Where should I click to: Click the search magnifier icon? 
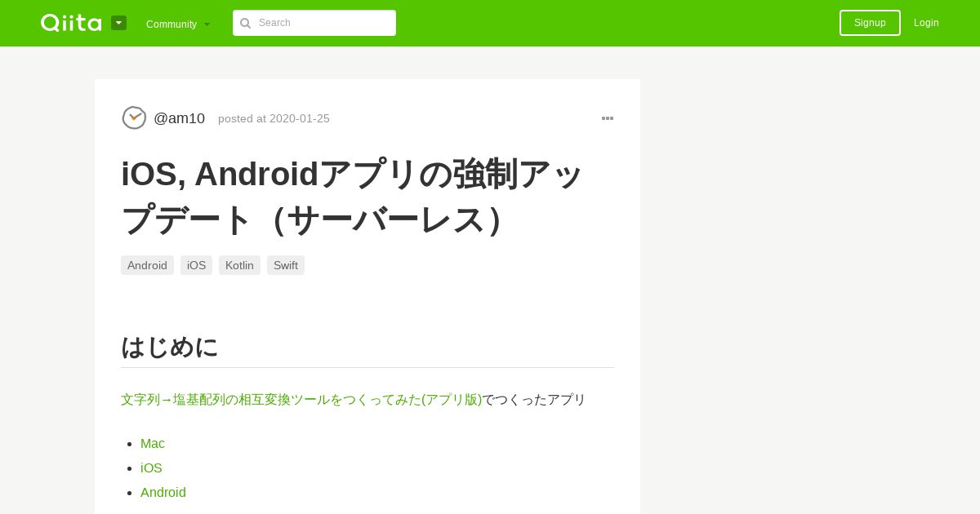click(x=245, y=23)
